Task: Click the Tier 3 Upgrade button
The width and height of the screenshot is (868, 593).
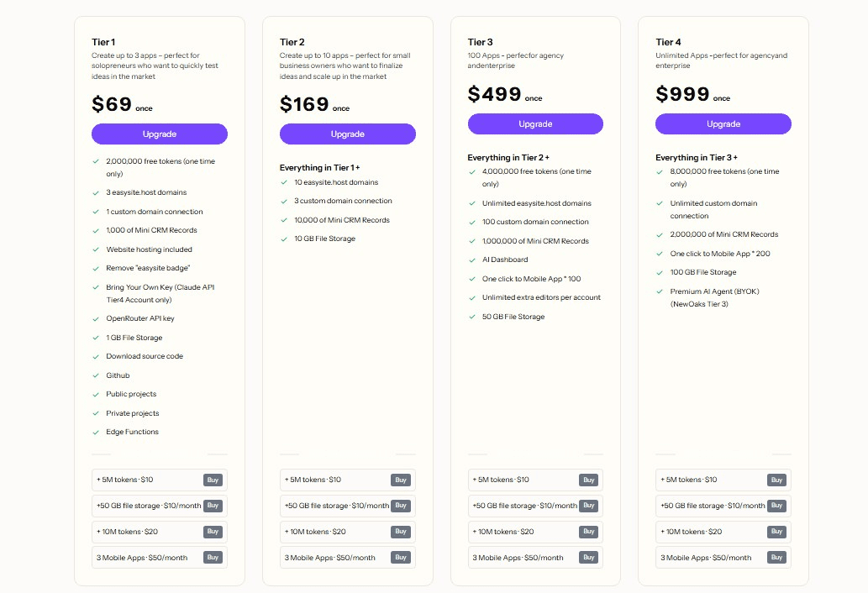Action: (x=535, y=124)
